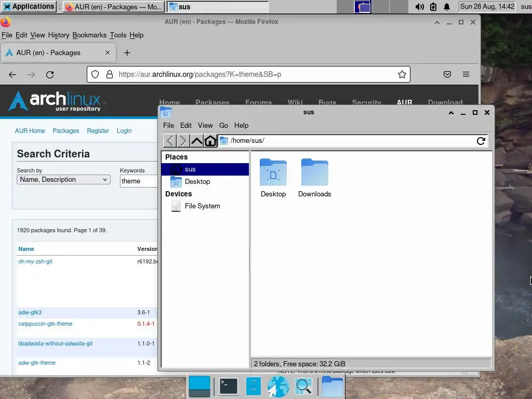Open the Register link

tap(98, 130)
